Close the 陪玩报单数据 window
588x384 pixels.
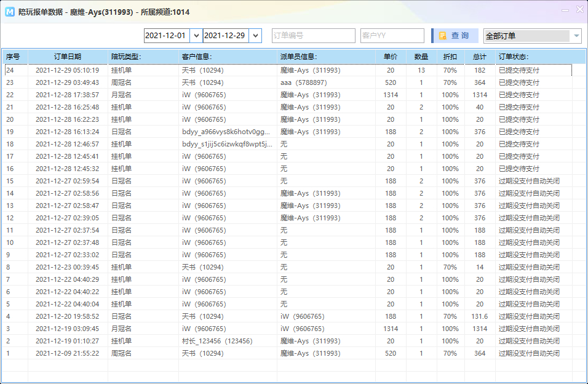pyautogui.click(x=580, y=10)
